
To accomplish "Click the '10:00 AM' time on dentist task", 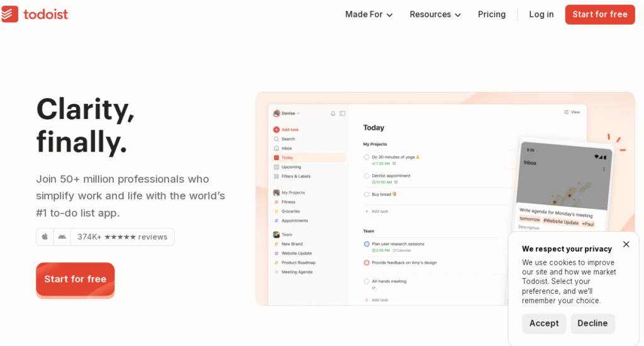I will [382, 182].
